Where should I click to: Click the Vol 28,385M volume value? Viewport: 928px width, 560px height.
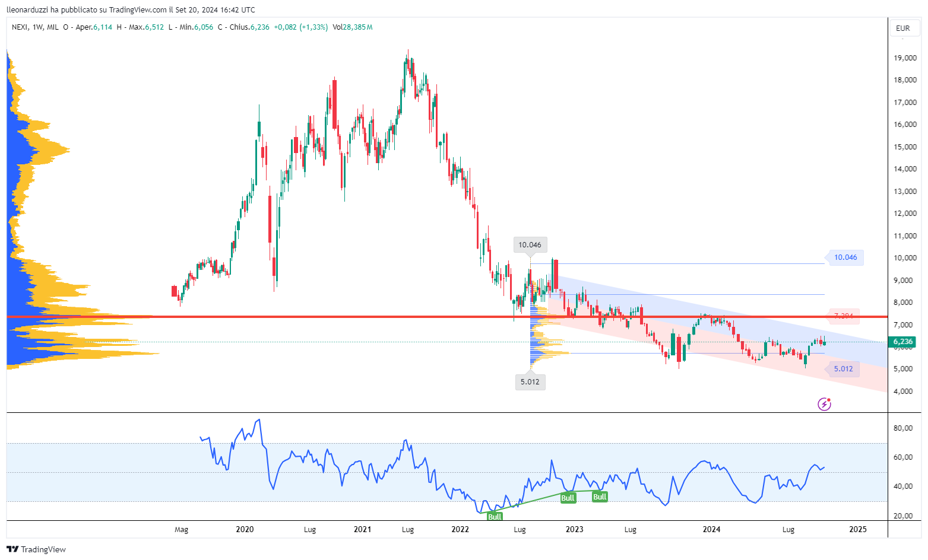point(353,27)
